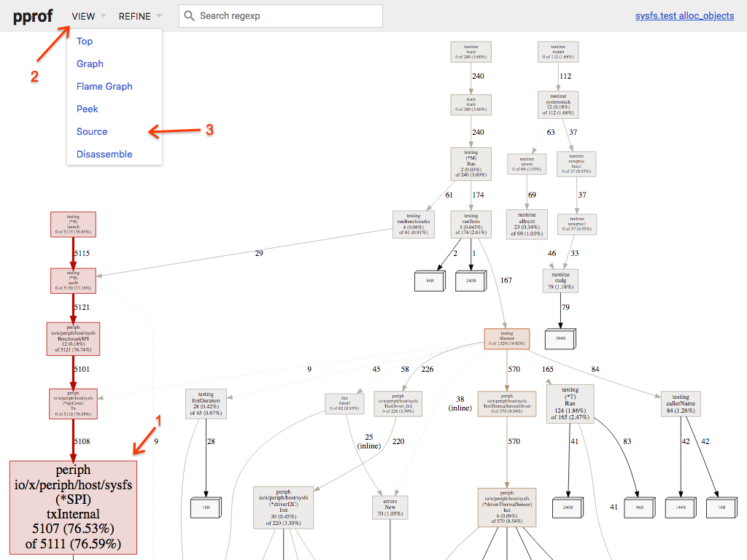
Task: Select Top from the View menu
Action: pos(85,42)
